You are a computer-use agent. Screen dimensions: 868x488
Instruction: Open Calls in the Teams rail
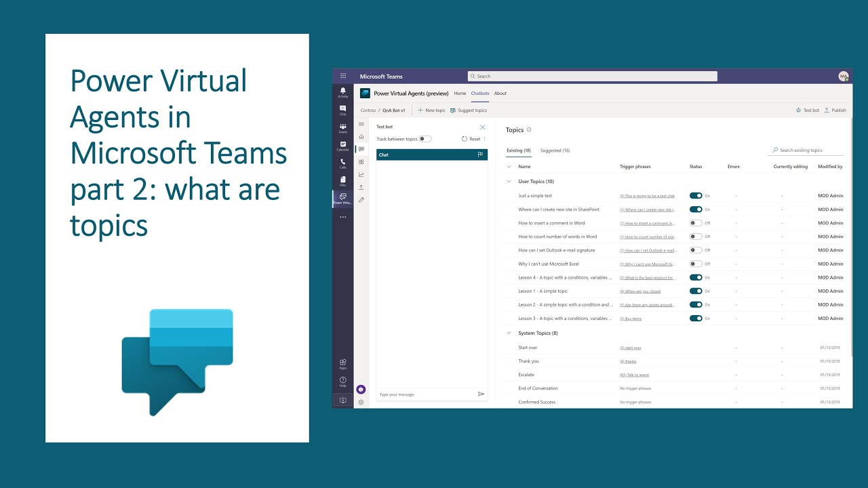pyautogui.click(x=343, y=163)
